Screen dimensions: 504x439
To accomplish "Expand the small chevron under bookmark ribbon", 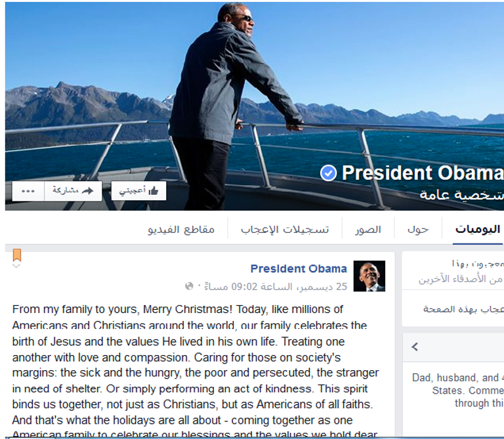I will click(x=16, y=266).
